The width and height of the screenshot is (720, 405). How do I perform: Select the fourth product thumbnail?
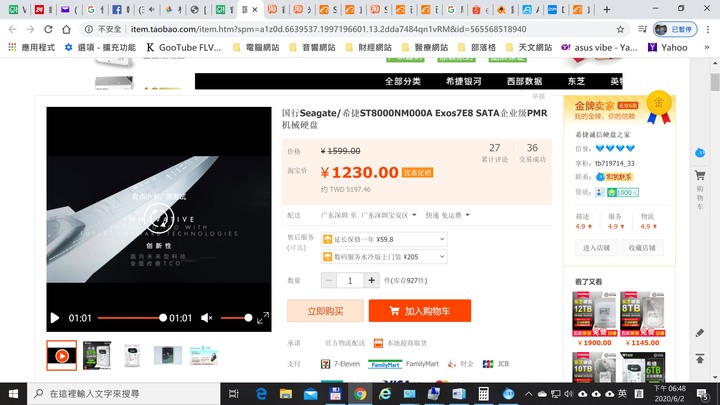click(x=168, y=355)
